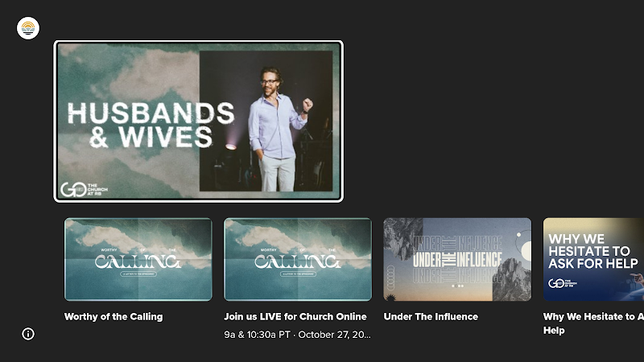
Task: Click CALLING lettering on live stream card
Action: click(298, 261)
